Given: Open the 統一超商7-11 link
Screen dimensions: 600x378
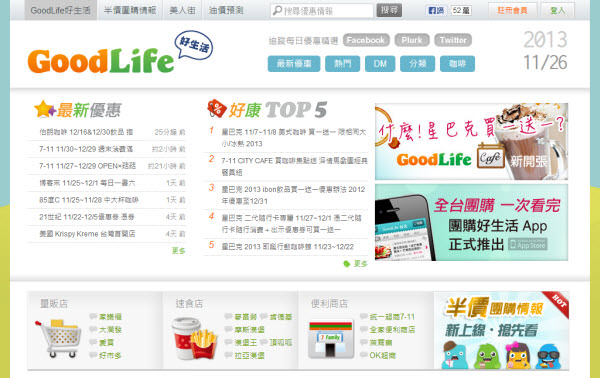Looking at the screenshot, I should pos(392,317).
